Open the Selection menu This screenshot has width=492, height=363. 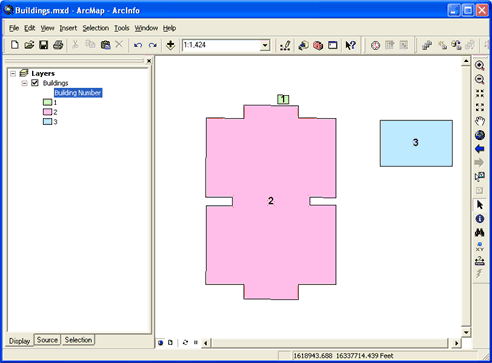(96, 28)
